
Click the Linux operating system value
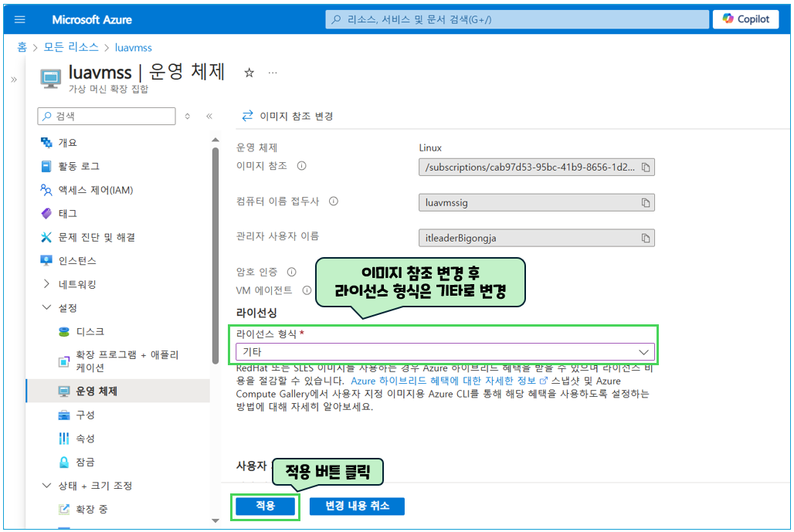(x=430, y=147)
